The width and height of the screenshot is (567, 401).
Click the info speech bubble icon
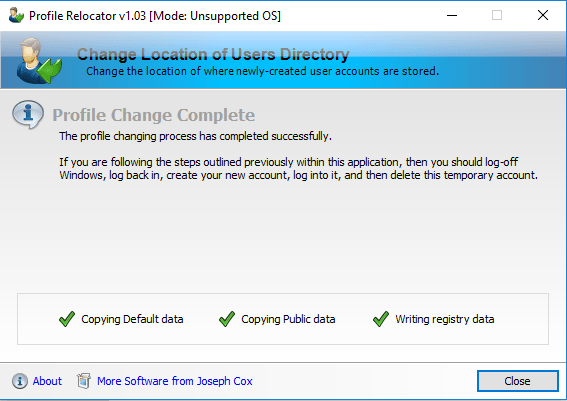point(28,114)
